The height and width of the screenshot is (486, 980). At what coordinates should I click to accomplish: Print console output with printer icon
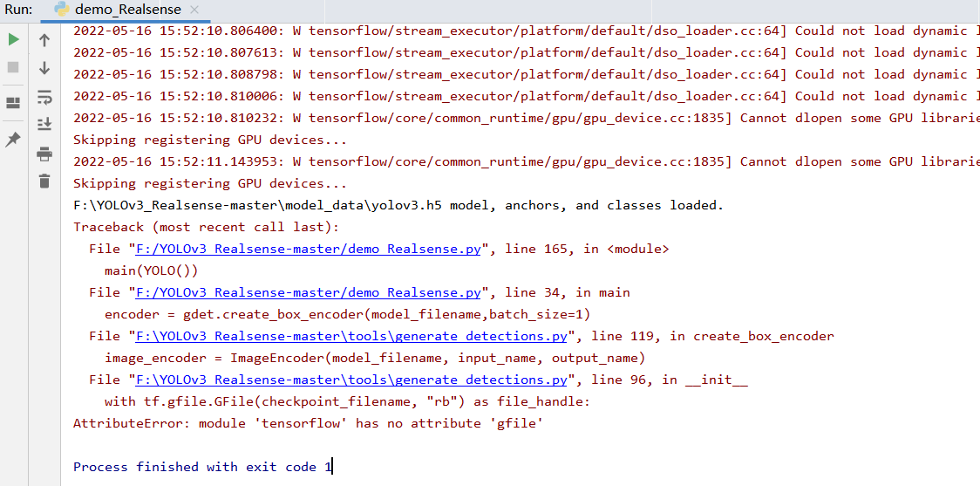(44, 154)
